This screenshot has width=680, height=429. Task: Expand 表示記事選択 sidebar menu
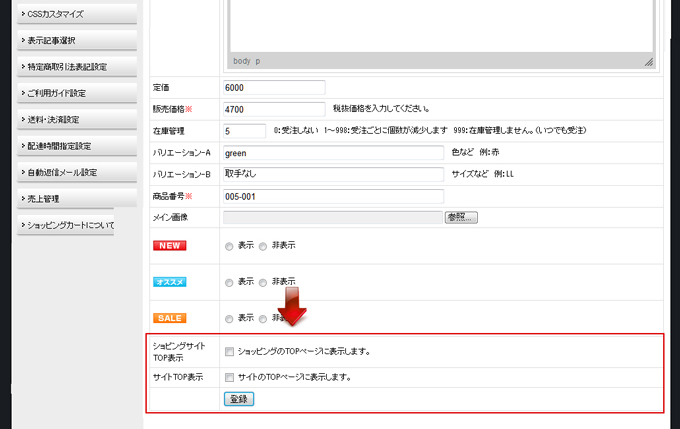[68, 40]
